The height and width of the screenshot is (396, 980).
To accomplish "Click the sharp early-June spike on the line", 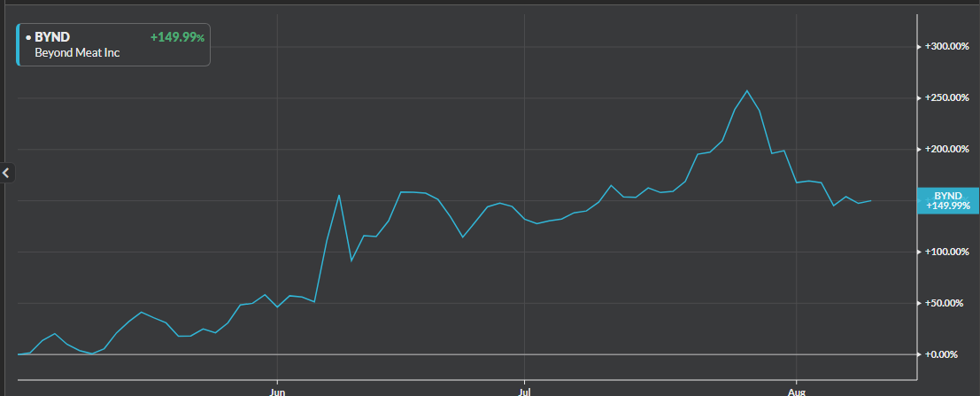I will pyautogui.click(x=339, y=195).
